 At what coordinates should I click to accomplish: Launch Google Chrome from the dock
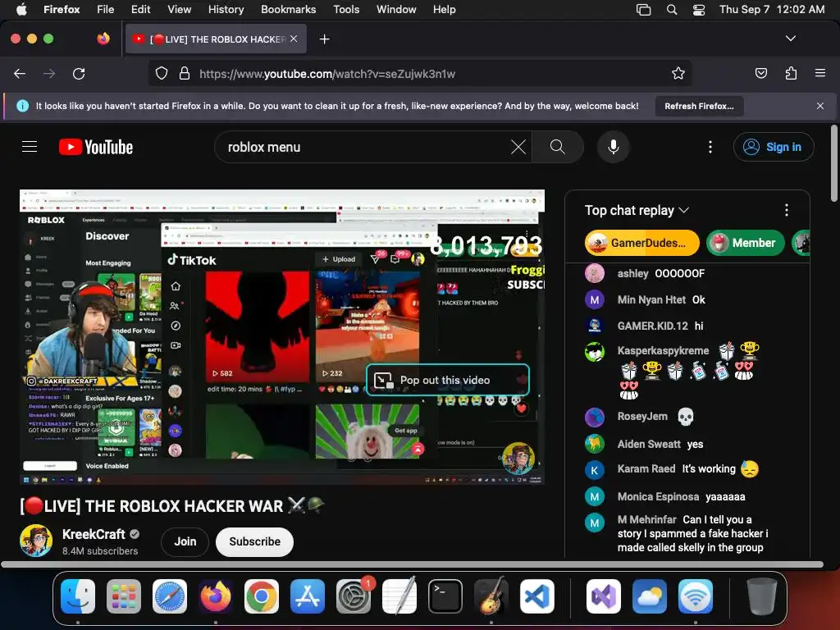262,596
